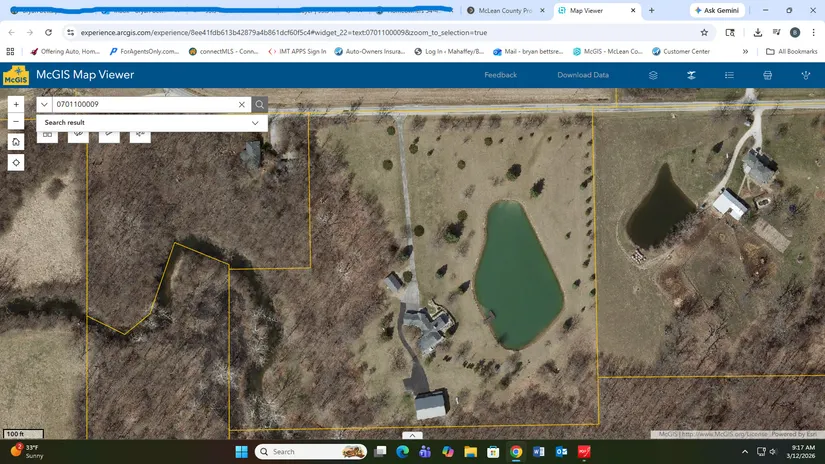825x464 pixels.
Task: Switch to the McLean County browser tab
Action: click(x=505, y=10)
